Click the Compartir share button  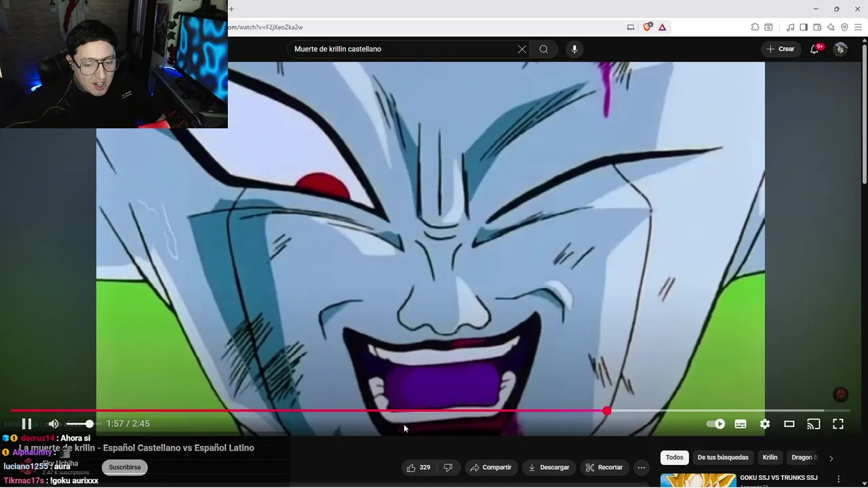pos(491,467)
